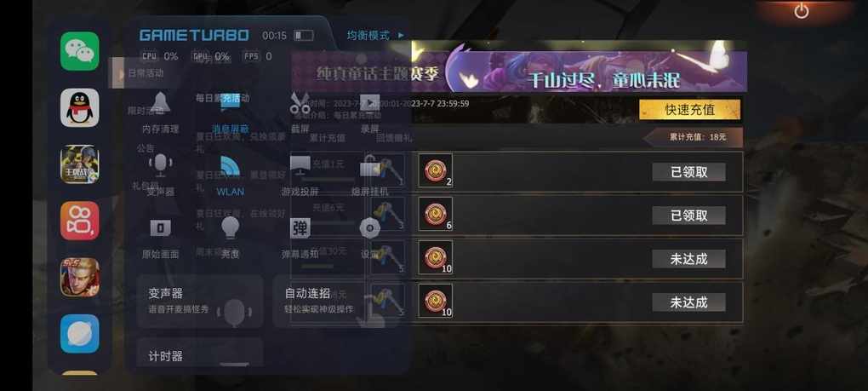The width and height of the screenshot is (868, 391).
Task: Launch the QQ penguin app
Action: coord(80,107)
